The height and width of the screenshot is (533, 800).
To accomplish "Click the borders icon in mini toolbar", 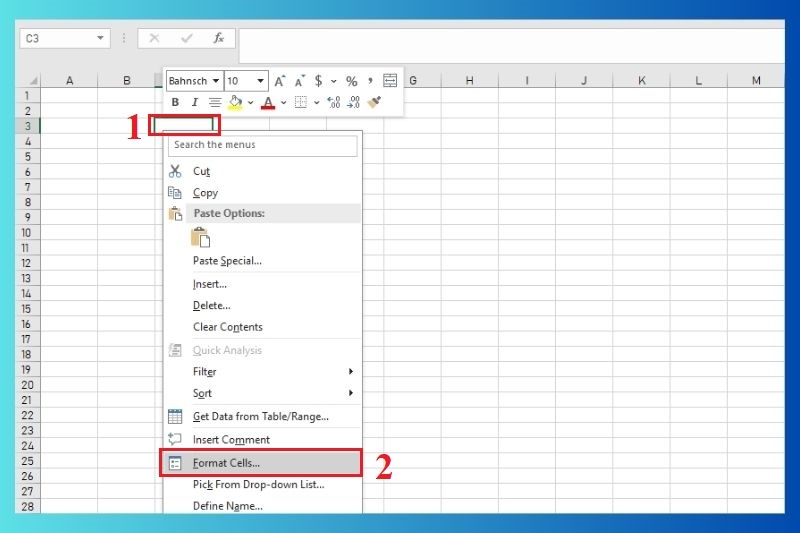I will point(301,102).
